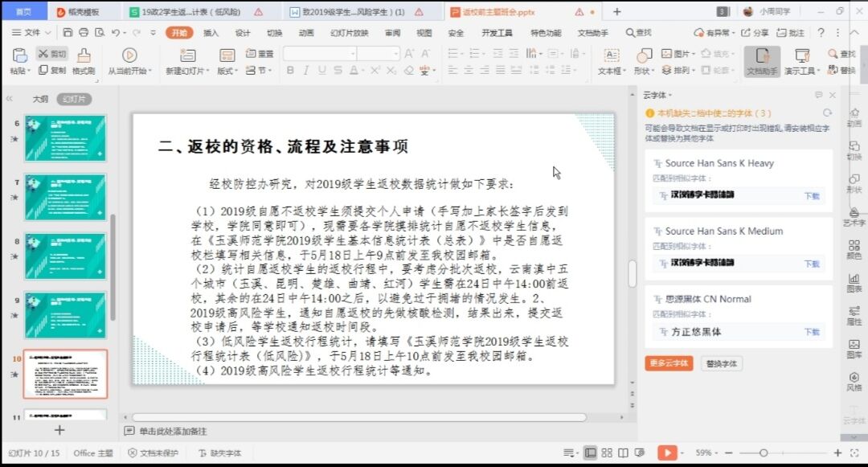Image resolution: width=868 pixels, height=467 pixels.
Task: Switch slide panel to 大纲 outline view
Action: (40, 99)
